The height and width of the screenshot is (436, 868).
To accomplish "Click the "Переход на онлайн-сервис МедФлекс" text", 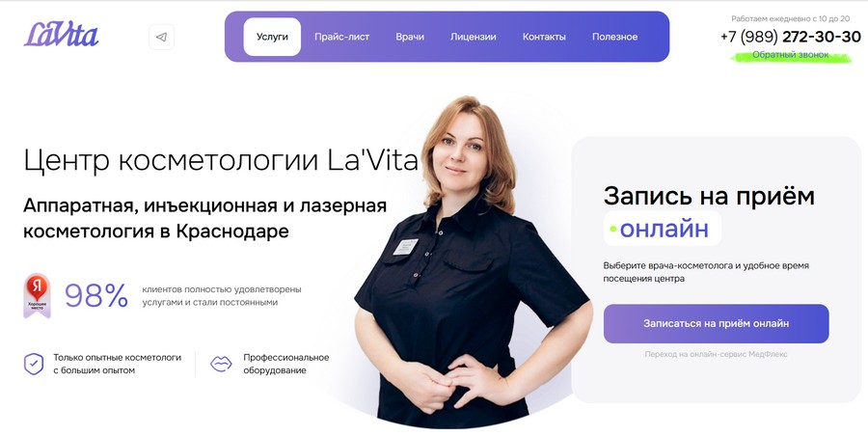I will coord(716,354).
